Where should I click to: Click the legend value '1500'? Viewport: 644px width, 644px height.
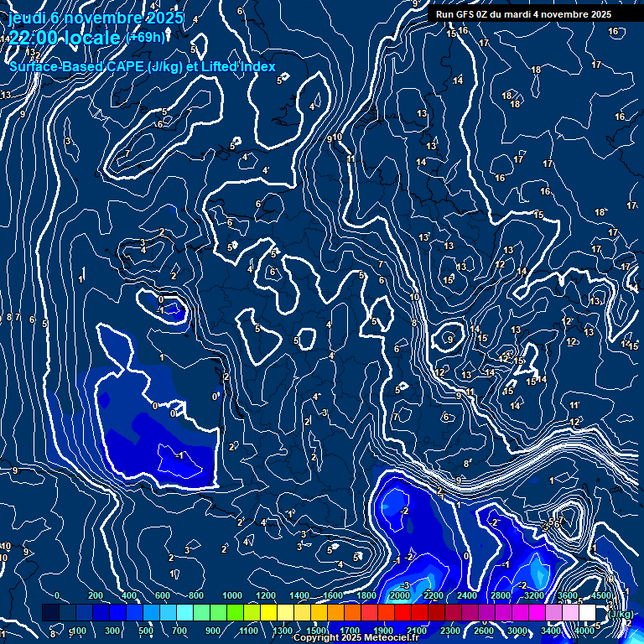pos(316,631)
